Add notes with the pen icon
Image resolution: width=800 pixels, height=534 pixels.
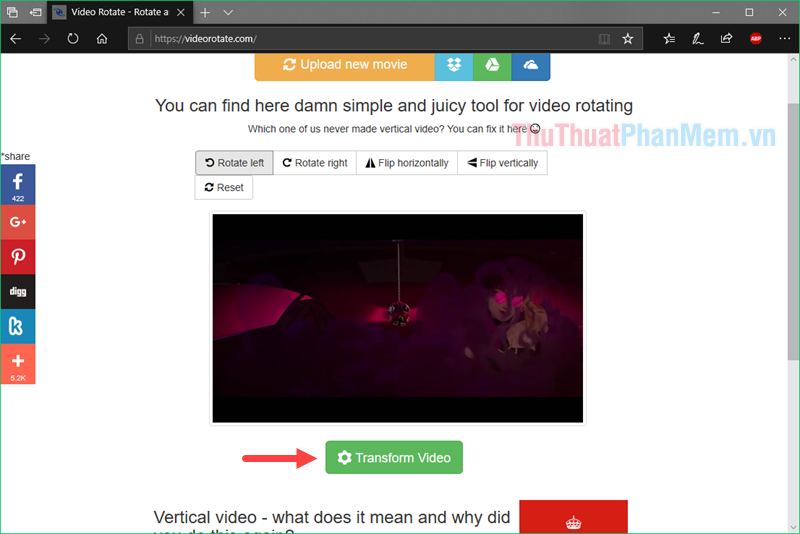point(697,39)
